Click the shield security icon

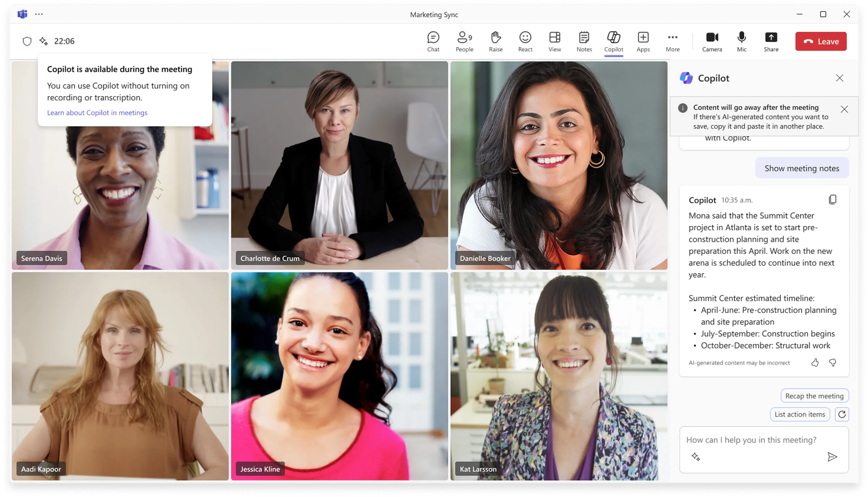pyautogui.click(x=27, y=41)
